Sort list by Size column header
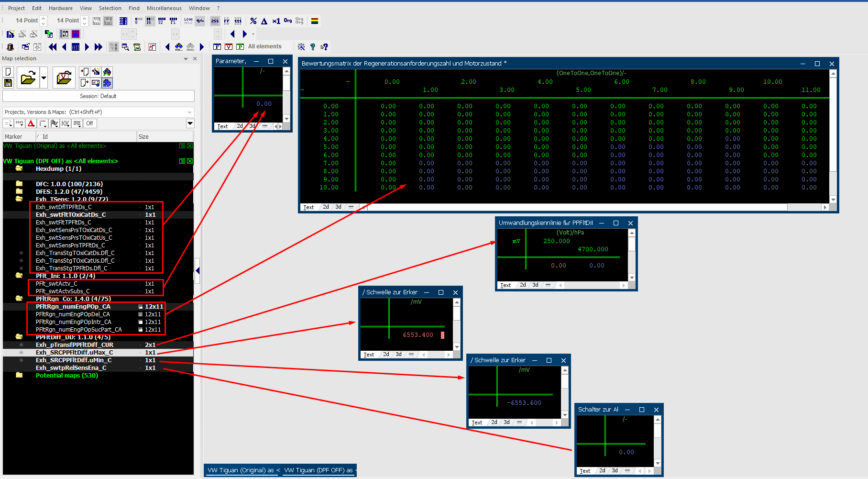This screenshot has width=868, height=479. (x=143, y=137)
